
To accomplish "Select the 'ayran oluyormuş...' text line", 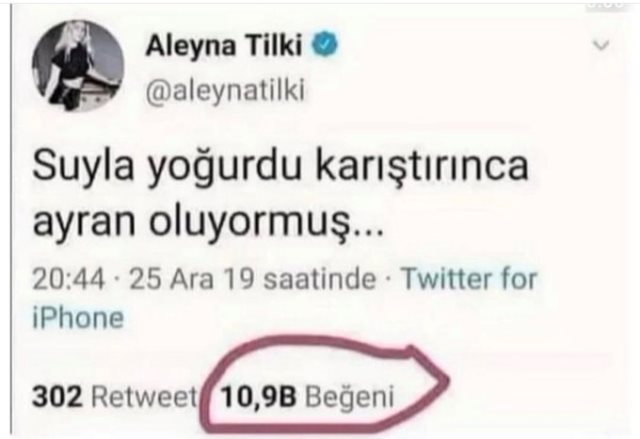I will 208,224.
